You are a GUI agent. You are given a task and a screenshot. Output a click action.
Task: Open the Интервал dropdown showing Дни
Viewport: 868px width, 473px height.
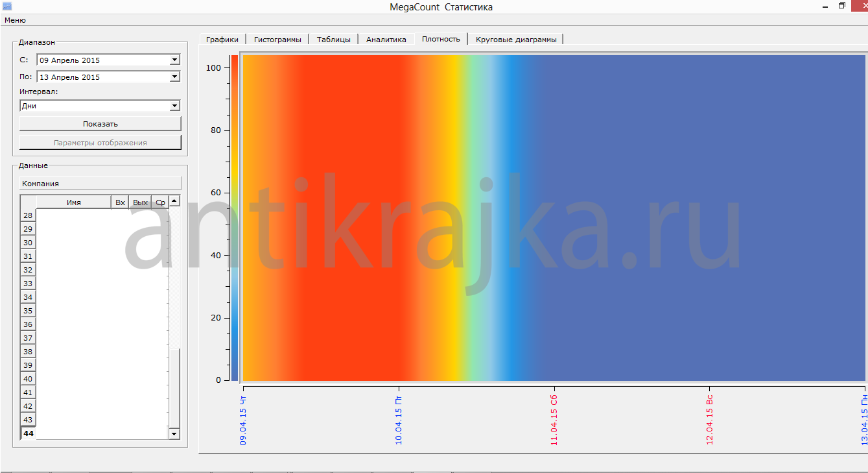click(174, 106)
